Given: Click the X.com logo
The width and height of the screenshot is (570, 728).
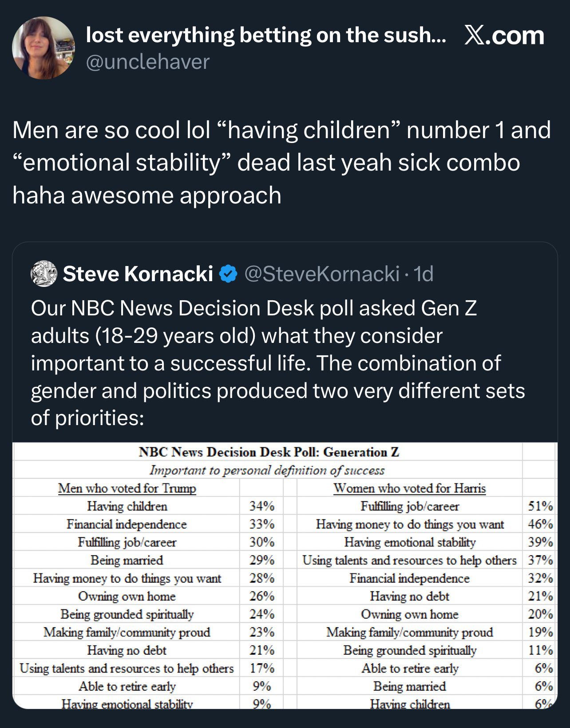Looking at the screenshot, I should click(x=504, y=36).
